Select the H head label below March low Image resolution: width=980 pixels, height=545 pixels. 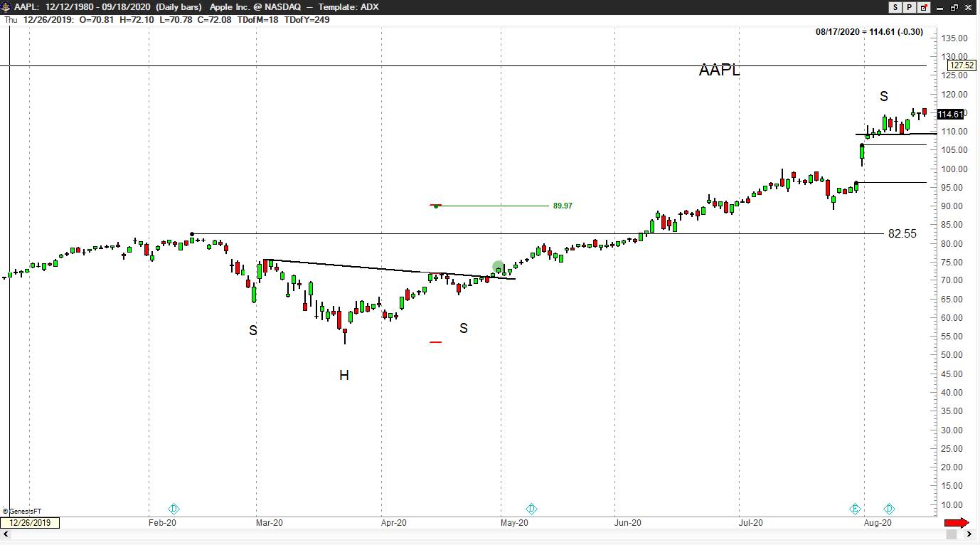344,375
